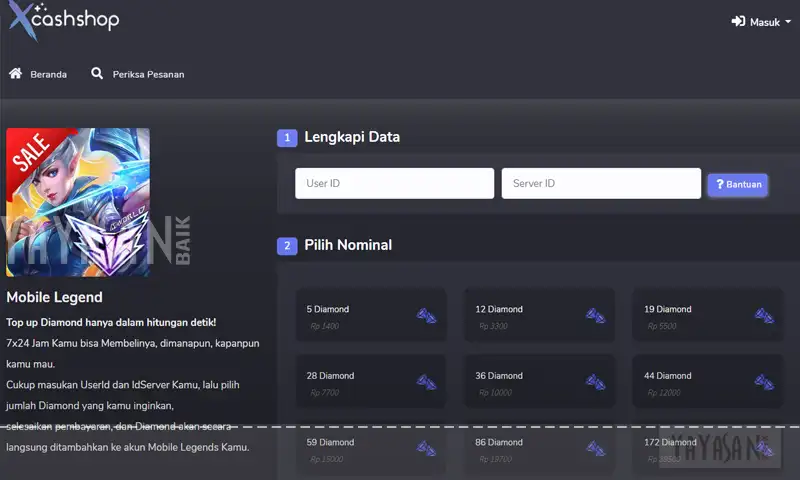The height and width of the screenshot is (480, 800).
Task: Click the Rp 3300 price text
Action: point(493,326)
